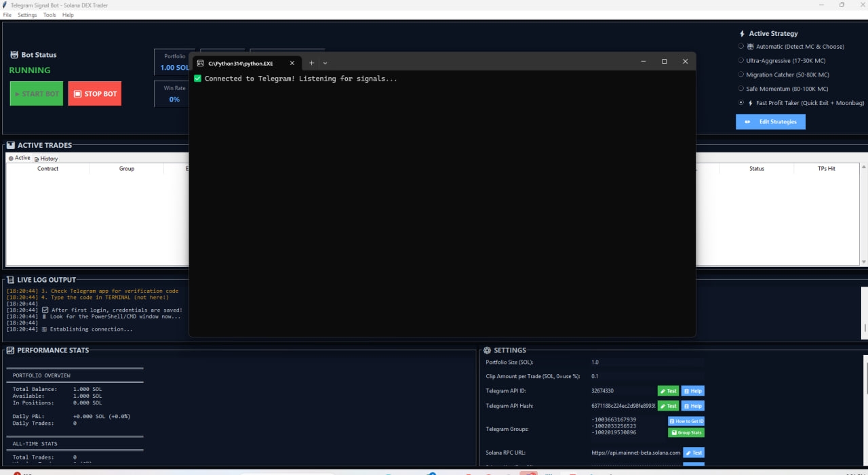
Task: Click the ACTIVE TRADES header icon
Action: click(10, 145)
